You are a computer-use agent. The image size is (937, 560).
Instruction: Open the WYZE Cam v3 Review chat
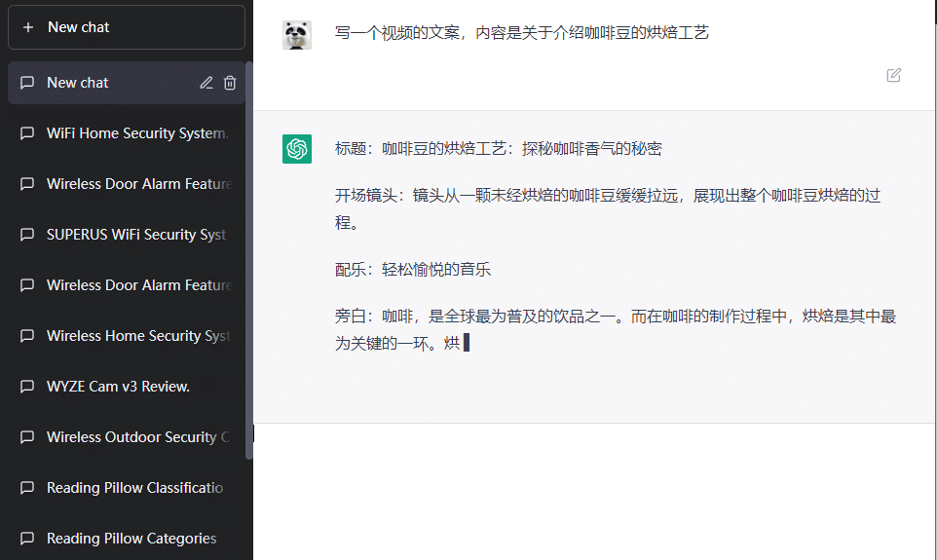(126, 387)
